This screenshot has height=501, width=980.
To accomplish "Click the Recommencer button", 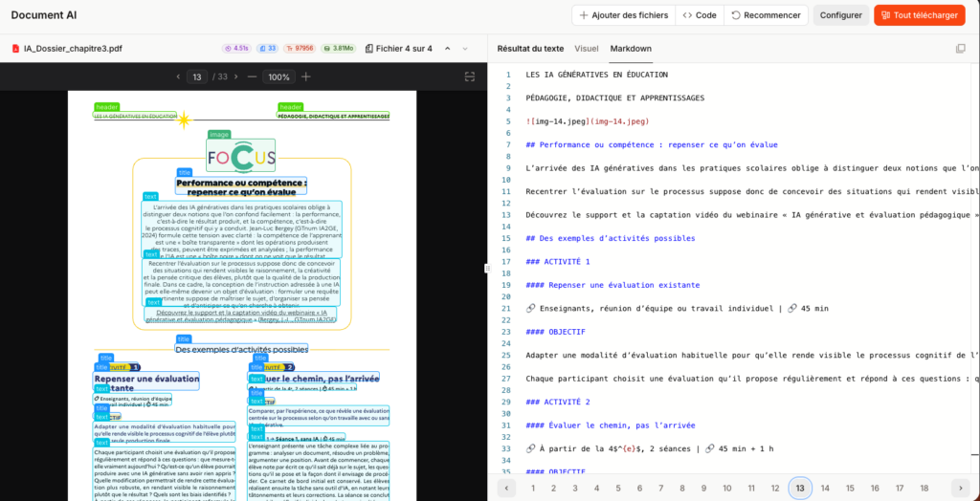I will pyautogui.click(x=766, y=15).
